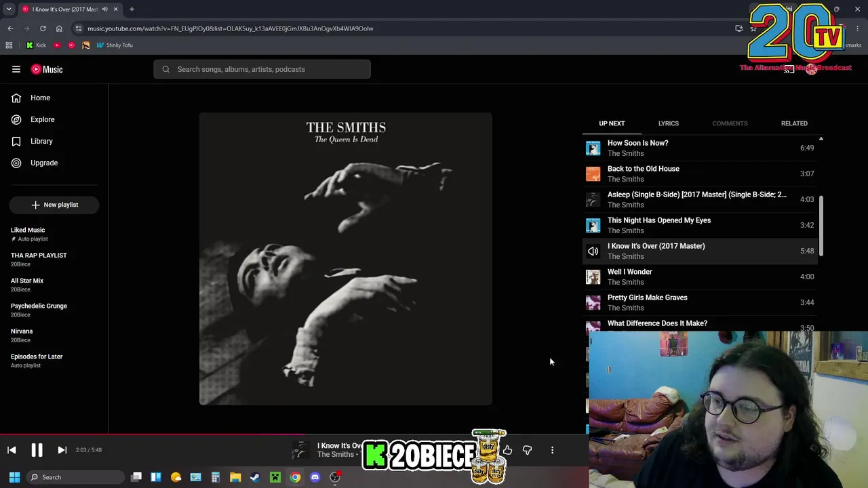This screenshot has height=488, width=868.
Task: Play Well I Wonder from the queue
Action: coord(700,277)
